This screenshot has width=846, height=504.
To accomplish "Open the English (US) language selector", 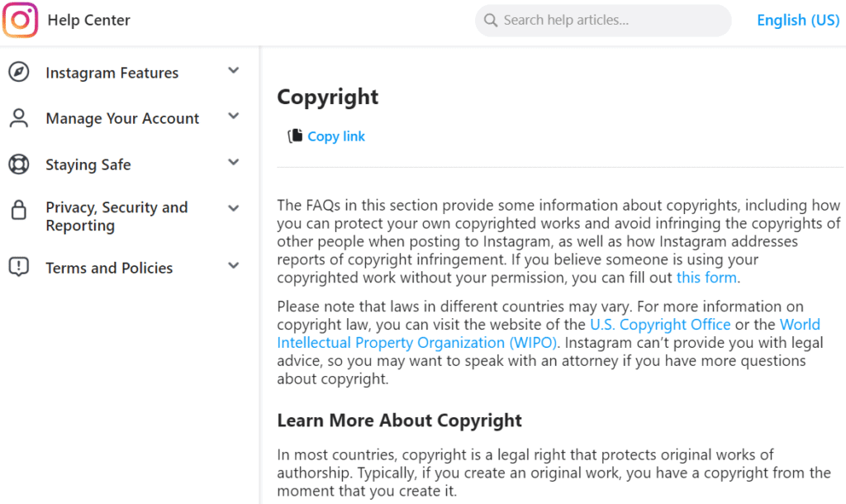I will tap(797, 21).
